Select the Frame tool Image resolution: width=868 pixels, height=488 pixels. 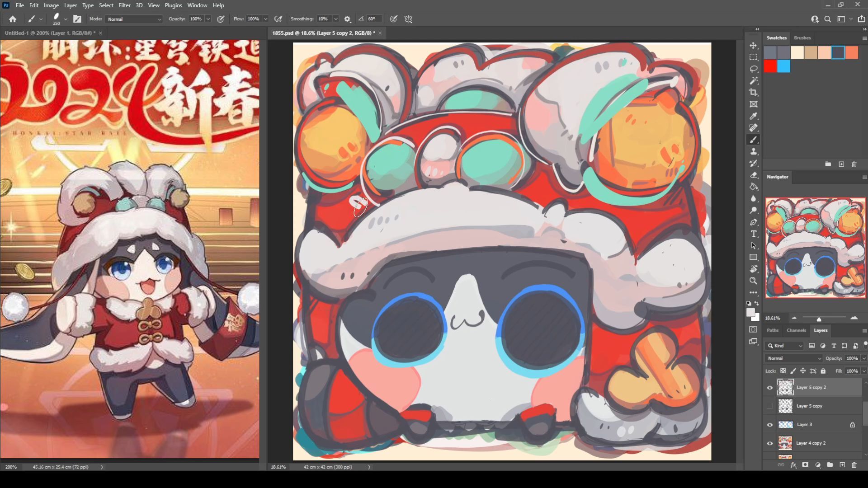pyautogui.click(x=753, y=104)
